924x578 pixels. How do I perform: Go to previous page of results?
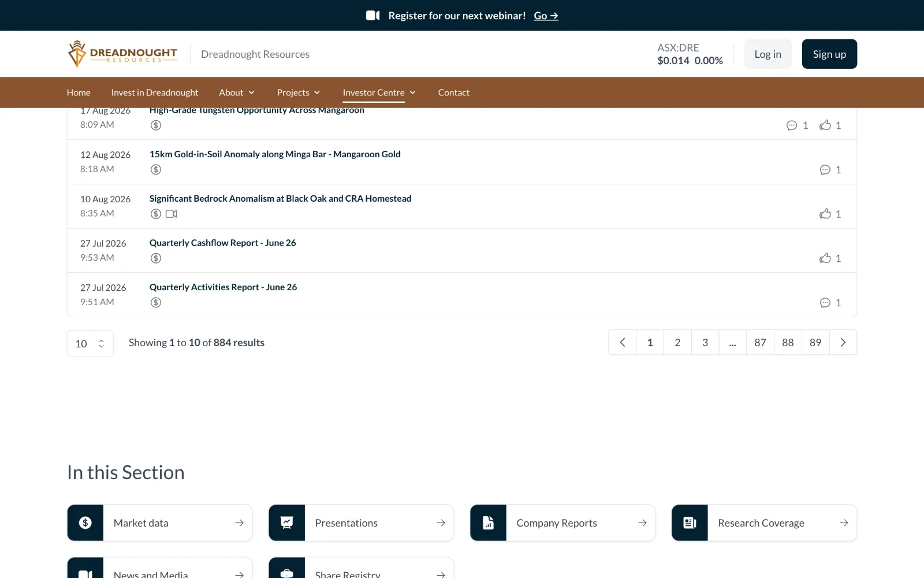pos(623,343)
